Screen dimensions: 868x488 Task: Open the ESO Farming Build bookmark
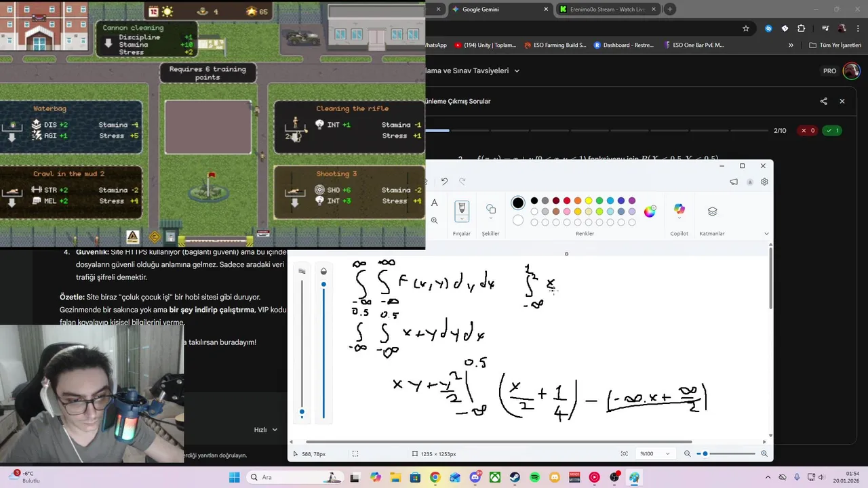[555, 45]
